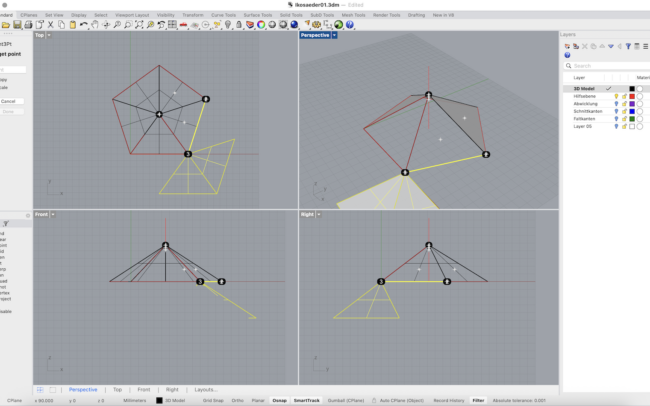The image size is (650, 406).
Task: Click the Layers panel Search field
Action: 607,66
